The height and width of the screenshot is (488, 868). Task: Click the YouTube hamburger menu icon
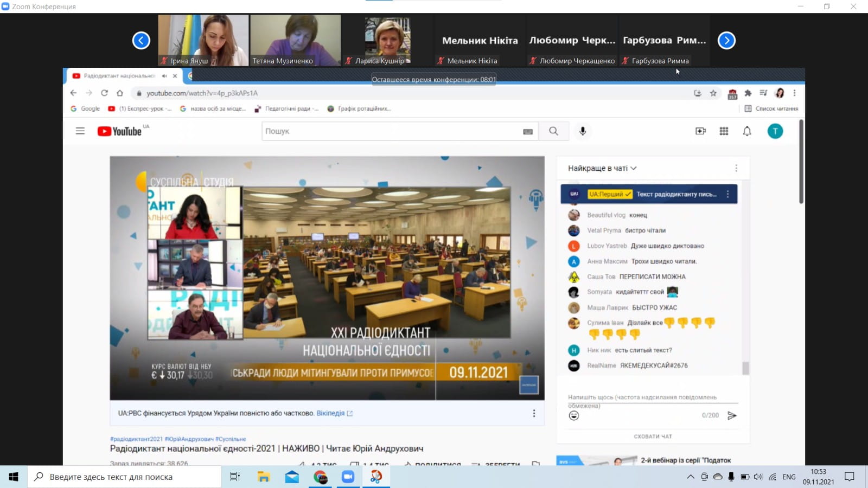click(80, 131)
